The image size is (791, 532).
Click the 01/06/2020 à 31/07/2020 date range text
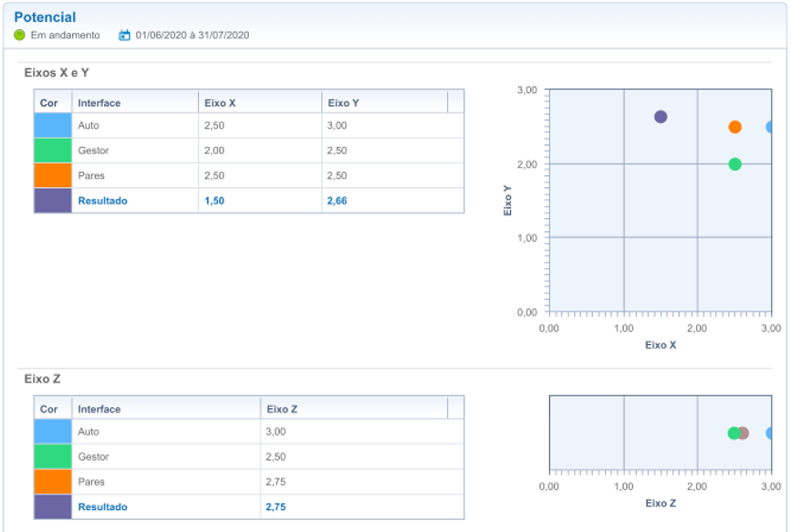click(x=193, y=36)
